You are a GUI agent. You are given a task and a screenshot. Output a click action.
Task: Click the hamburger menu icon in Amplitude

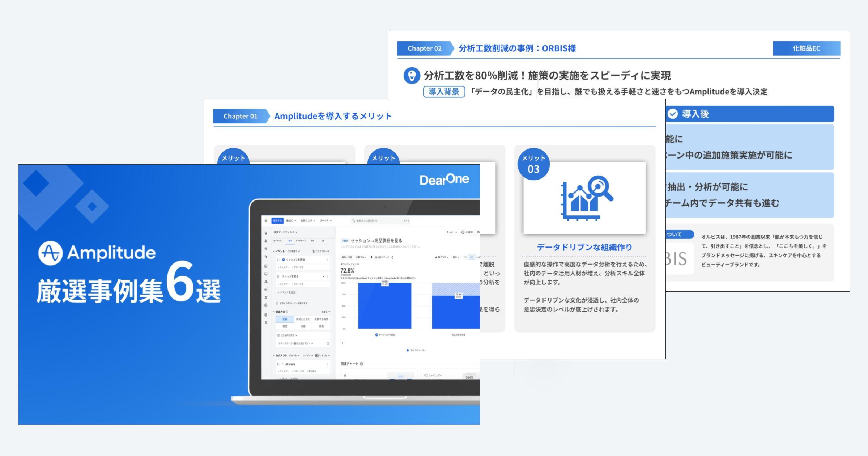(x=266, y=221)
